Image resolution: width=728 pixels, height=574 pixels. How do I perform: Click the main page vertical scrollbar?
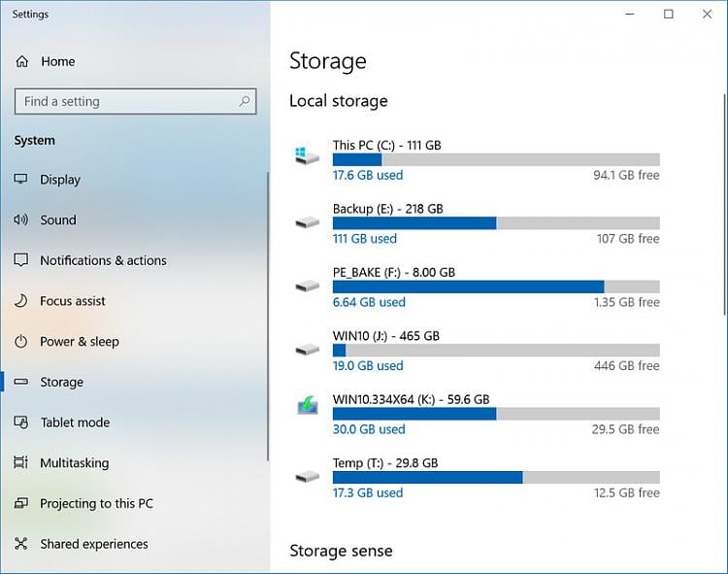723,204
